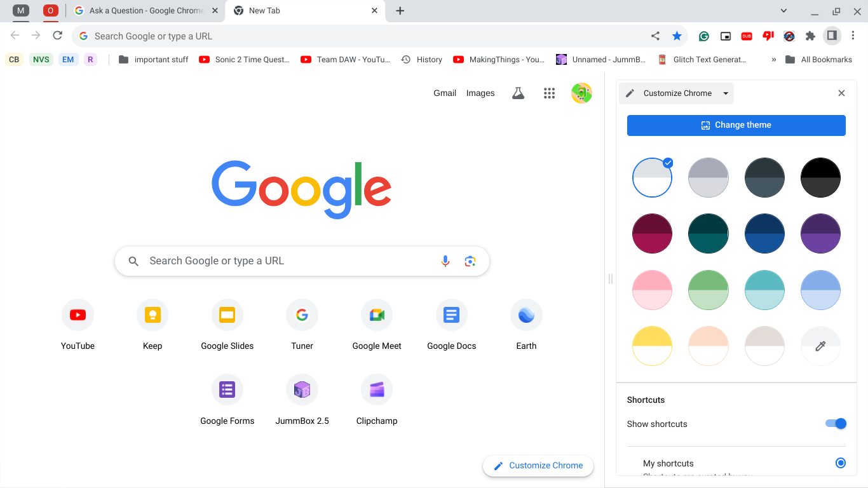Open the Tuner shortcut
This screenshot has height=488, width=868.
coord(302,325)
